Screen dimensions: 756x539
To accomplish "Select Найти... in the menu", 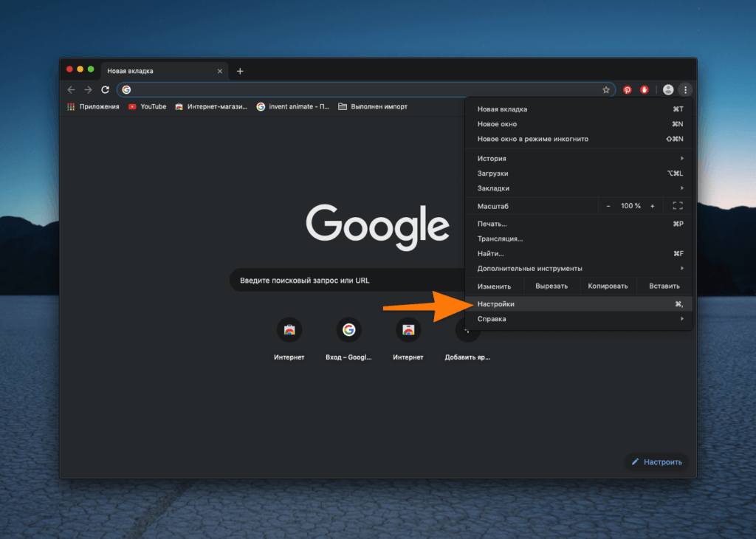I will pos(579,253).
